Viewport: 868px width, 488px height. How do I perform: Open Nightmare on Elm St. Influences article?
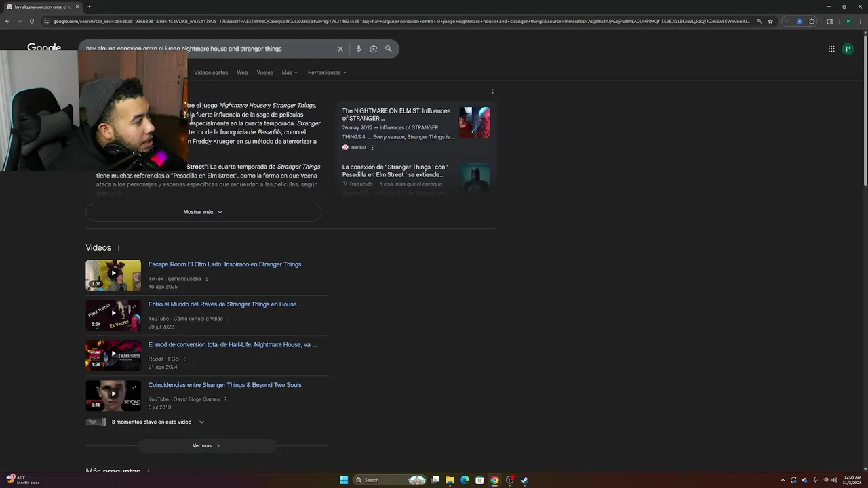click(396, 115)
